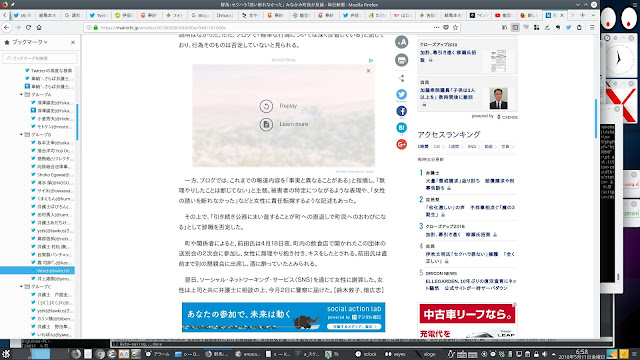Click the terminal window scrollbar on the right
The width and height of the screenshot is (640, 360).
coord(618,277)
